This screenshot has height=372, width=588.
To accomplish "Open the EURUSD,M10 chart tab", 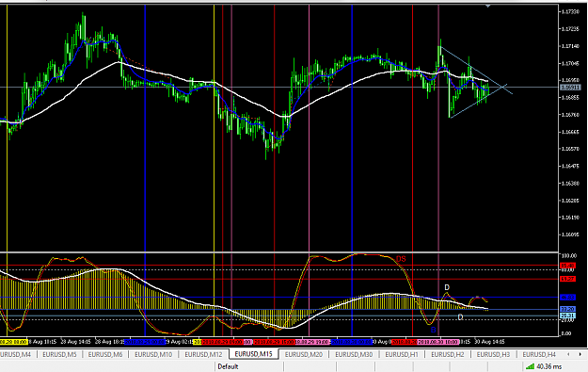I will coord(153,354).
